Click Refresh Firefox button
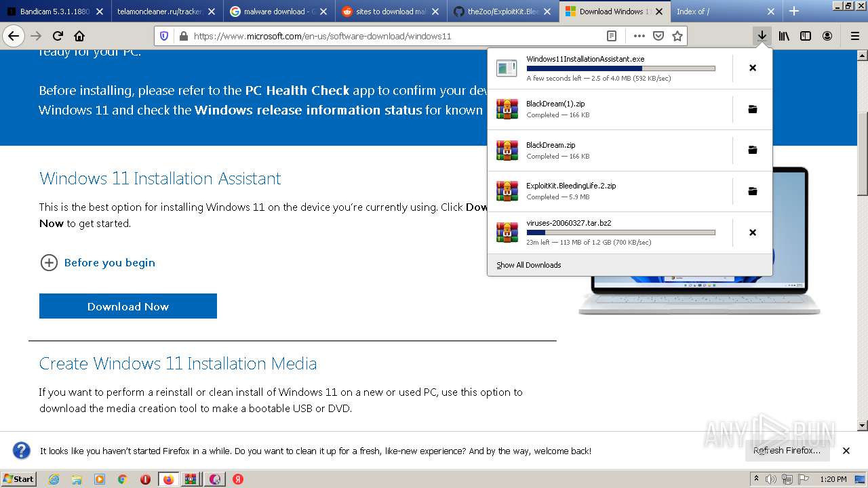The width and height of the screenshot is (868, 488). [x=787, y=451]
